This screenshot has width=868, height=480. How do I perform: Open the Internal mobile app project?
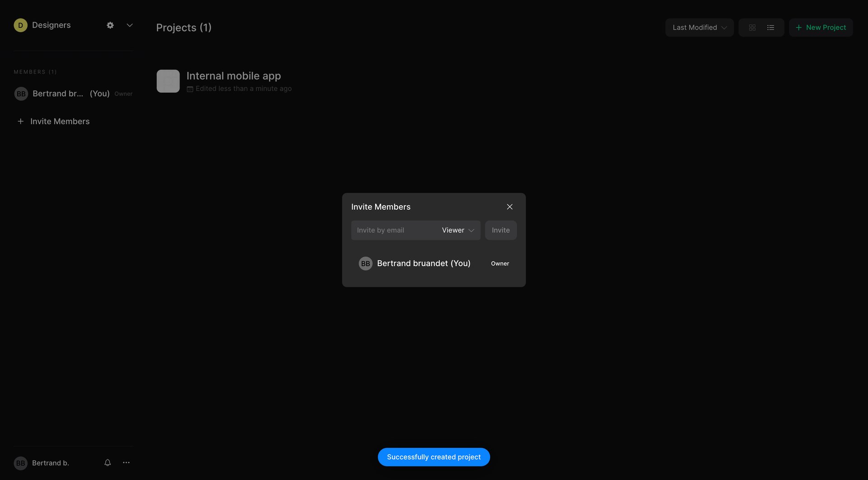click(x=234, y=75)
